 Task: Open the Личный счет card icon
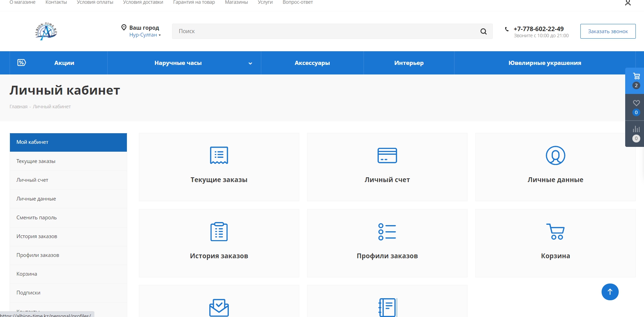pyautogui.click(x=387, y=155)
